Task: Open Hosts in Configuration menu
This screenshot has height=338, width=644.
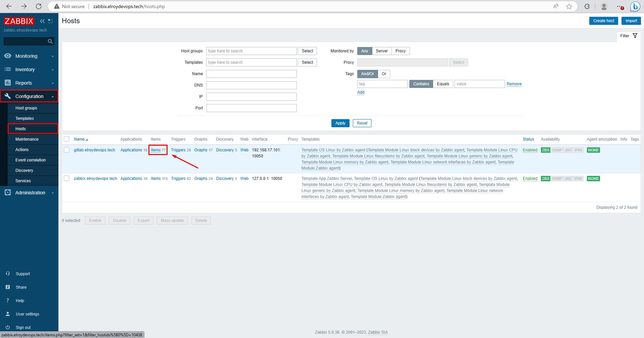Action: [x=33, y=129]
